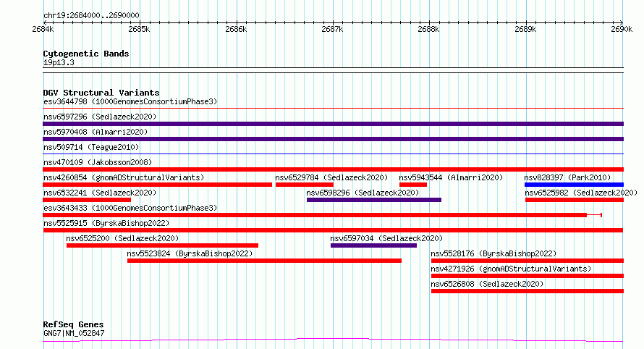The height and width of the screenshot is (349, 644).
Task: Select the red bar for nsv5528176
Action: tap(528, 261)
